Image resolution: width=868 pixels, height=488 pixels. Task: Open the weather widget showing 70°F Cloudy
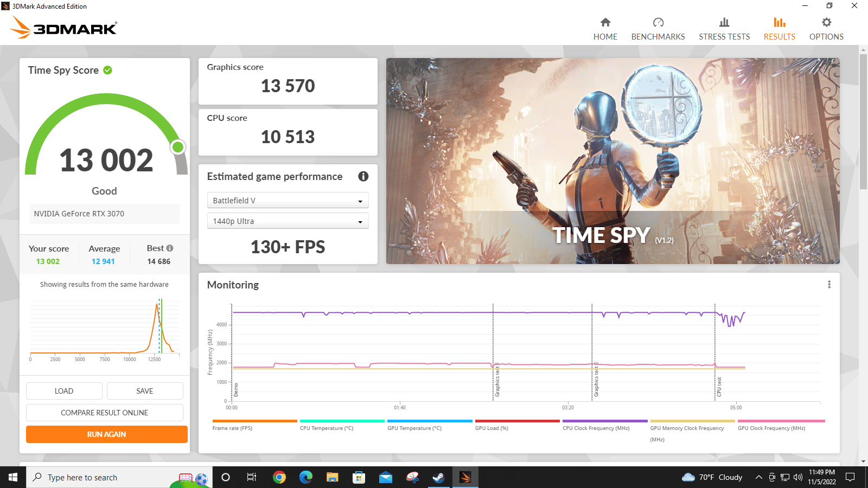click(x=712, y=477)
